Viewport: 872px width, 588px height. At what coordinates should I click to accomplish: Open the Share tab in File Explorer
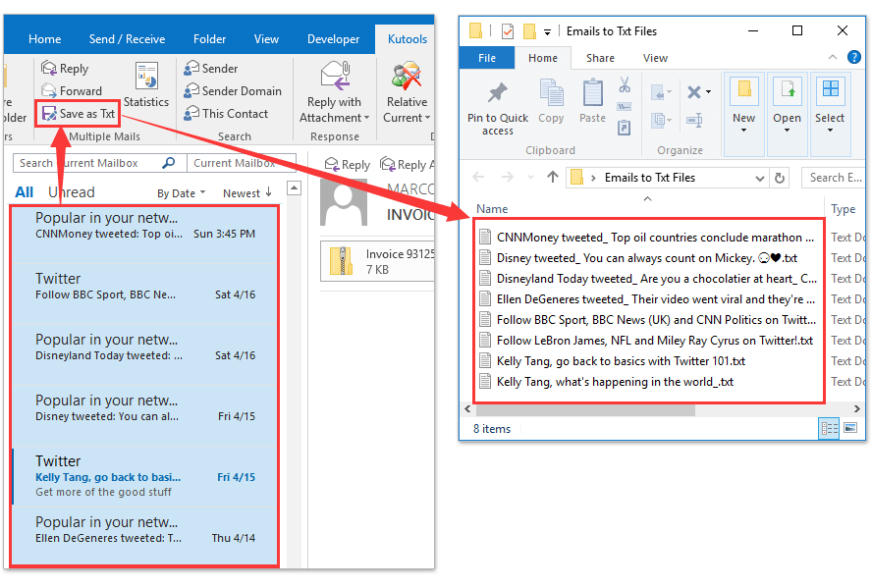coord(600,58)
